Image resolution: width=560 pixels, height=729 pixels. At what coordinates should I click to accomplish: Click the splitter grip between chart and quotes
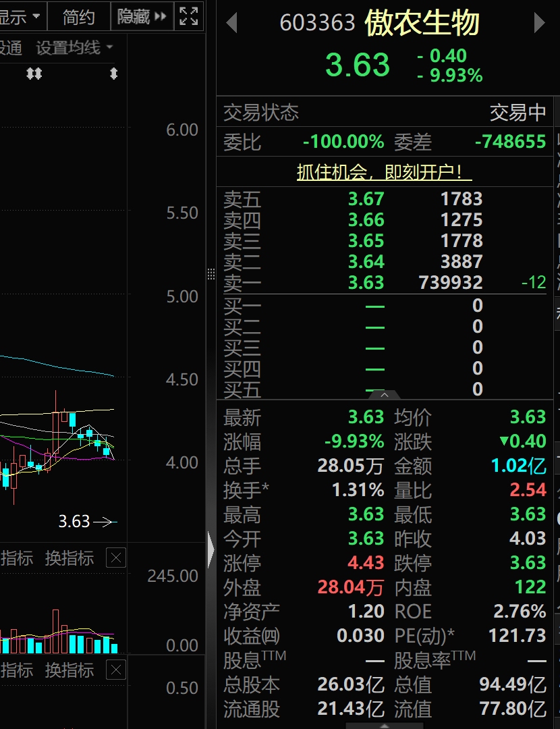211,274
